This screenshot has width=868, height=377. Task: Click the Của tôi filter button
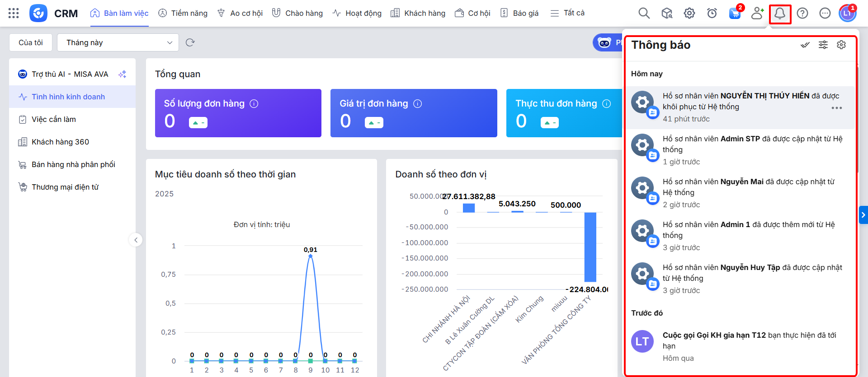tap(31, 42)
